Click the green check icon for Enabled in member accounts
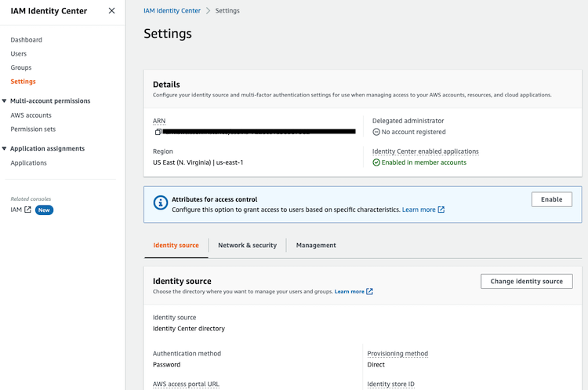588x390 pixels. (376, 162)
